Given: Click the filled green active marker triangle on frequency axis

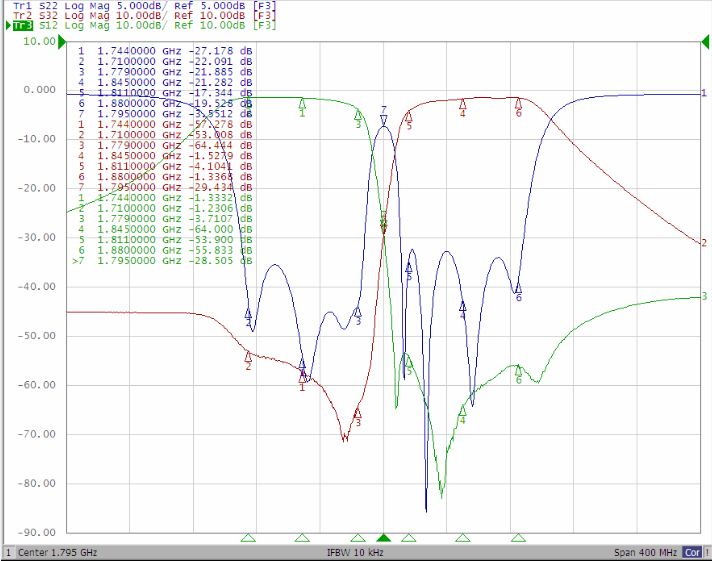Looking at the screenshot, I should [x=383, y=538].
